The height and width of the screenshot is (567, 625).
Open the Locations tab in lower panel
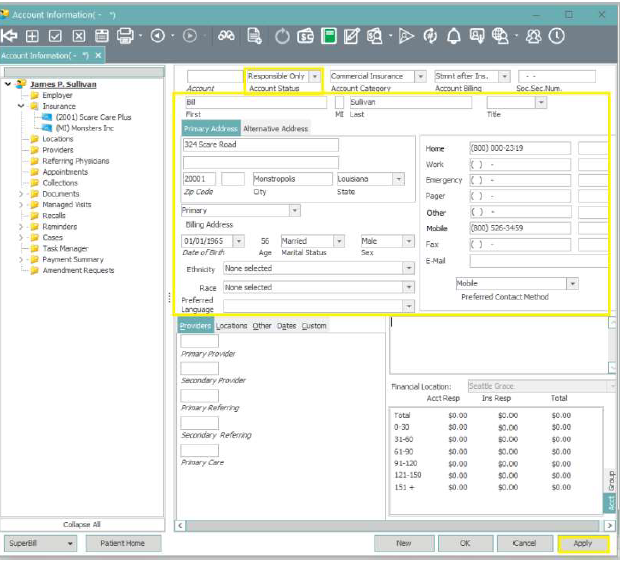pyautogui.click(x=232, y=326)
